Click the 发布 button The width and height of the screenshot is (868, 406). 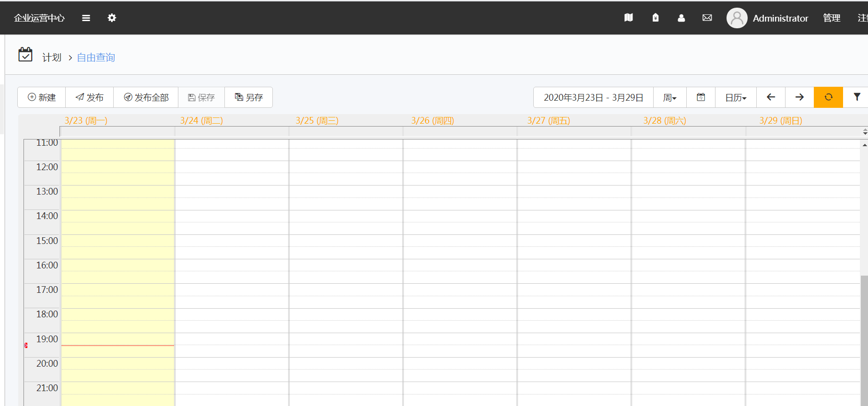pos(90,97)
